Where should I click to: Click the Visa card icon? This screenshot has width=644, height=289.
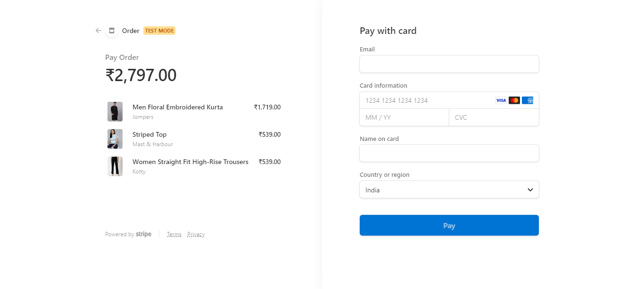click(x=501, y=100)
